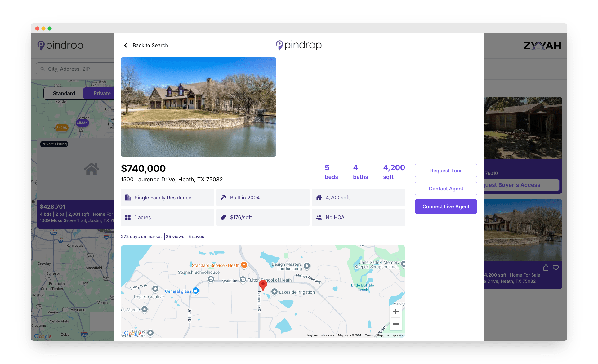
Task: Click the back arrow chevron icon
Action: (x=126, y=45)
